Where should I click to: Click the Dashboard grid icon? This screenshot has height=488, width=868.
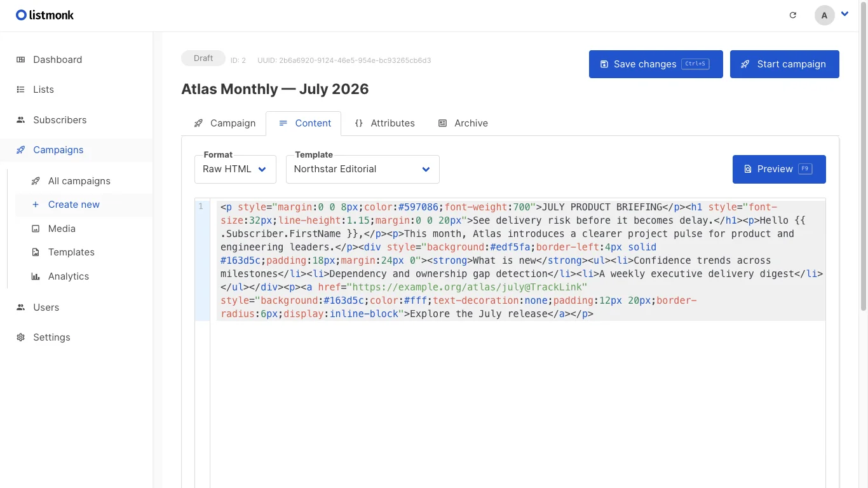(21, 60)
